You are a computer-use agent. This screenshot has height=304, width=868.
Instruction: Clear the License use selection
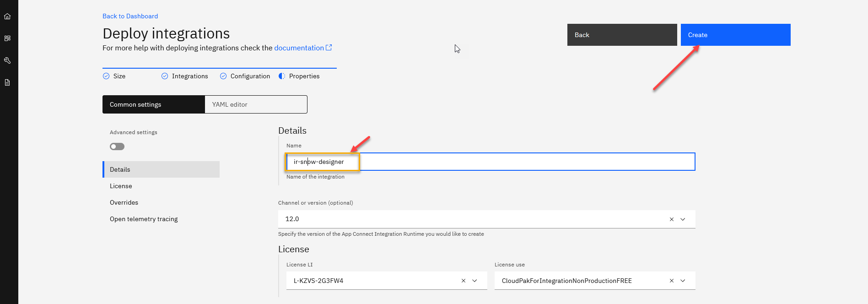click(671, 281)
